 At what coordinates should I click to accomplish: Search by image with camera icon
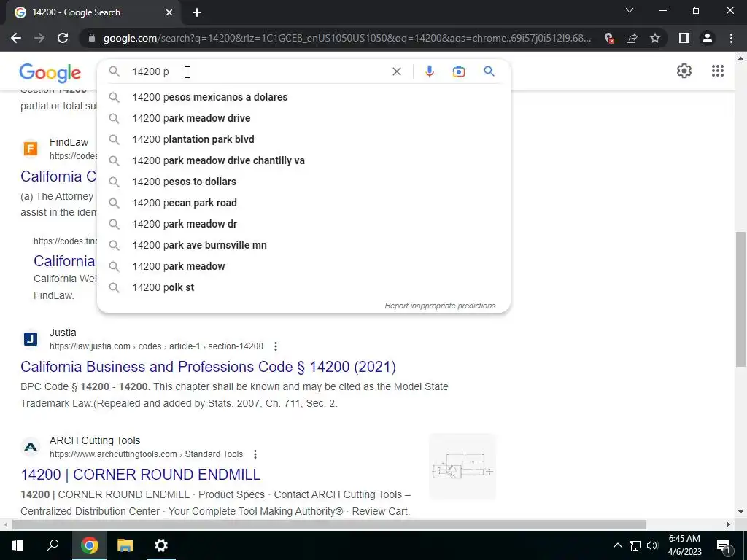point(458,71)
